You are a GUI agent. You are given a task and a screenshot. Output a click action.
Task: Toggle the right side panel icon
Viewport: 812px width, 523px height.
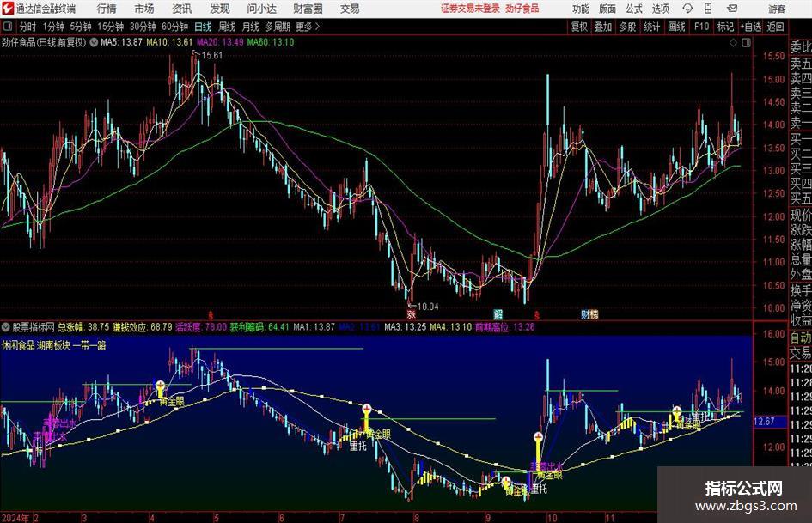click(x=746, y=43)
